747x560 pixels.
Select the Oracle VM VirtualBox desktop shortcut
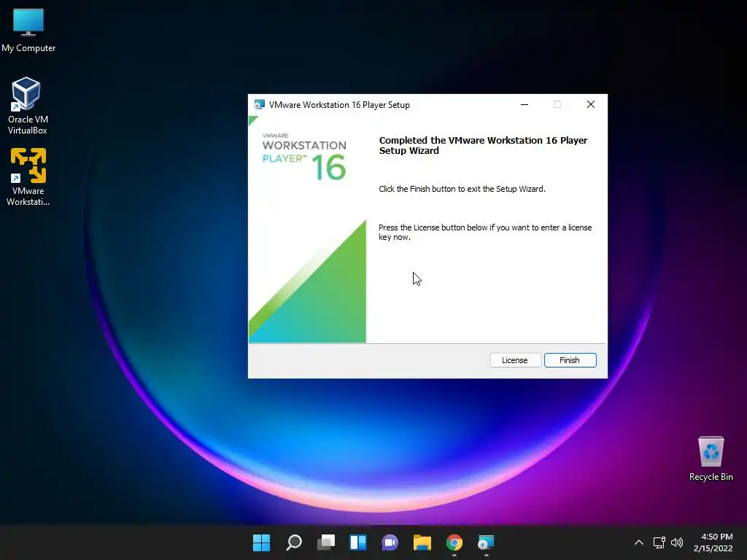tap(27, 106)
